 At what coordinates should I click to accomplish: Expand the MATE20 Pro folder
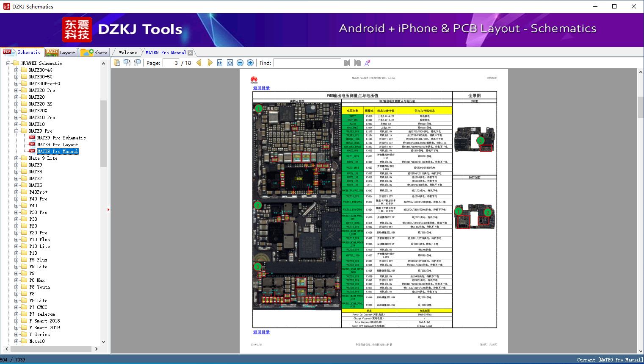coord(16,90)
